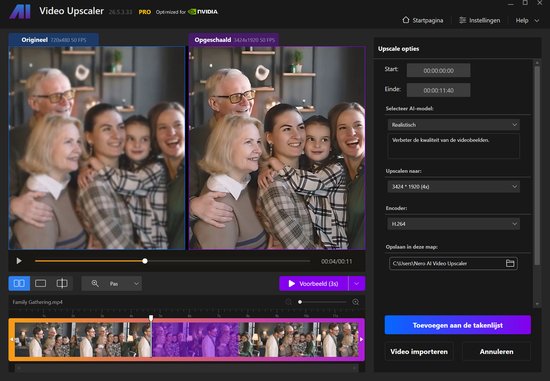Click the Upscale opties panel heading

coord(398,49)
